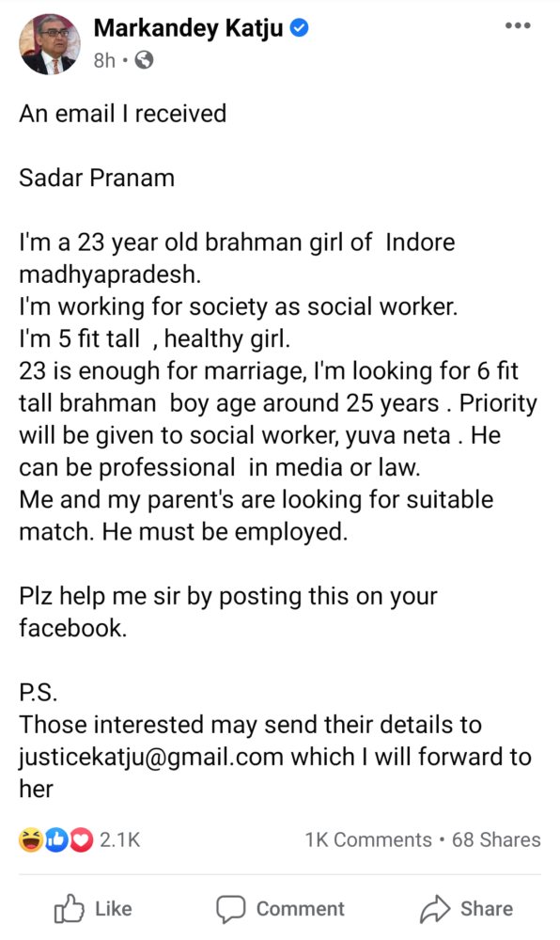Open Markandey Katju's profile picture
Image resolution: width=560 pixels, height=940 pixels.
(x=50, y=44)
